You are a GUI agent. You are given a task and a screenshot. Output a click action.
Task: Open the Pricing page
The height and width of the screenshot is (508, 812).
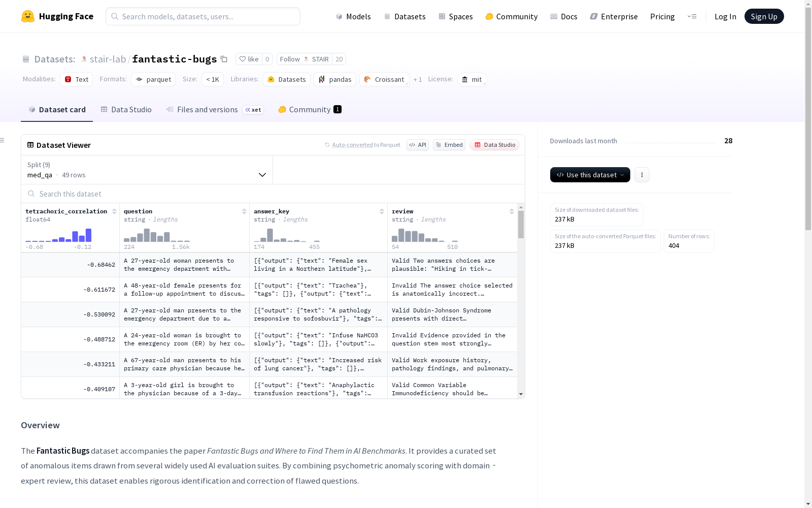662,16
